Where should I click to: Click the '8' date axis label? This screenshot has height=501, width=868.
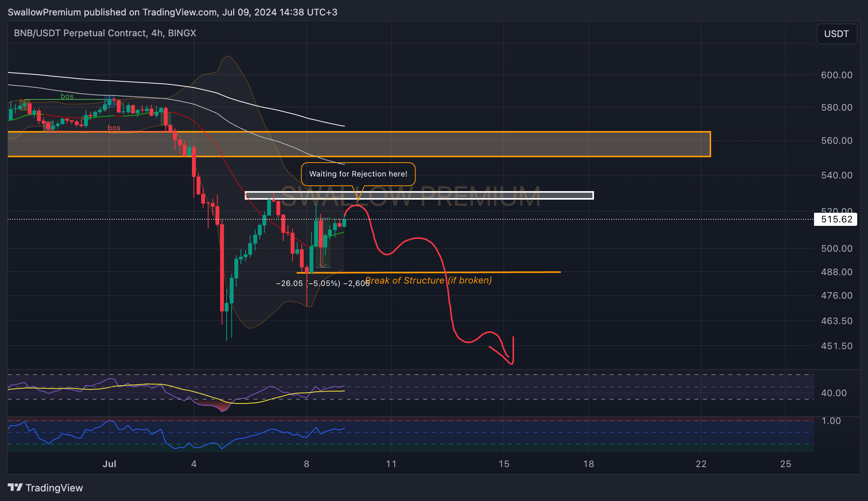[x=306, y=464]
